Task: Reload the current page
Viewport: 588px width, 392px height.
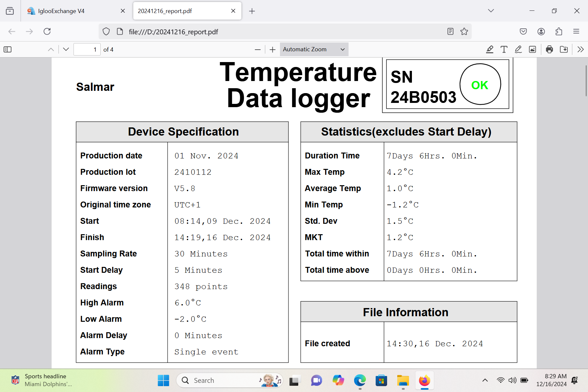Action: tap(47, 31)
